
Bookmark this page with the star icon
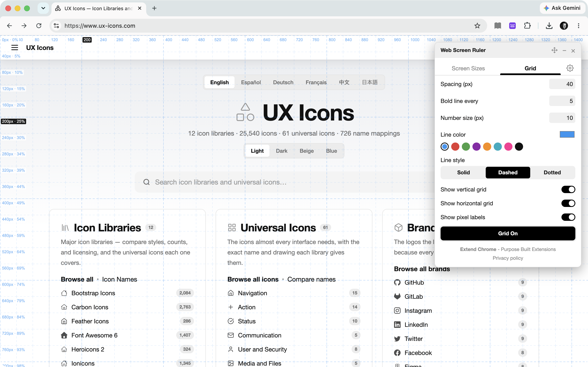click(477, 26)
